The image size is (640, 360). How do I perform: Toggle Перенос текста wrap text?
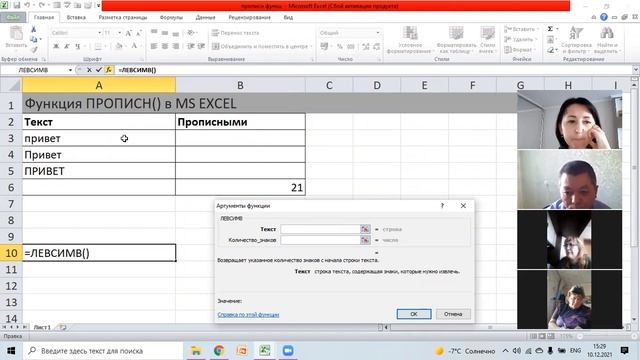tap(236, 33)
